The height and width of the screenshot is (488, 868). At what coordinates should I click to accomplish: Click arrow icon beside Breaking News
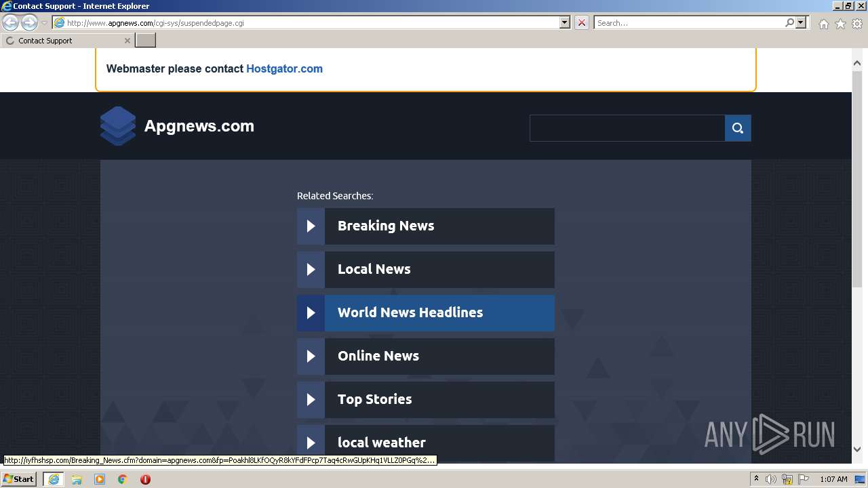coord(311,226)
